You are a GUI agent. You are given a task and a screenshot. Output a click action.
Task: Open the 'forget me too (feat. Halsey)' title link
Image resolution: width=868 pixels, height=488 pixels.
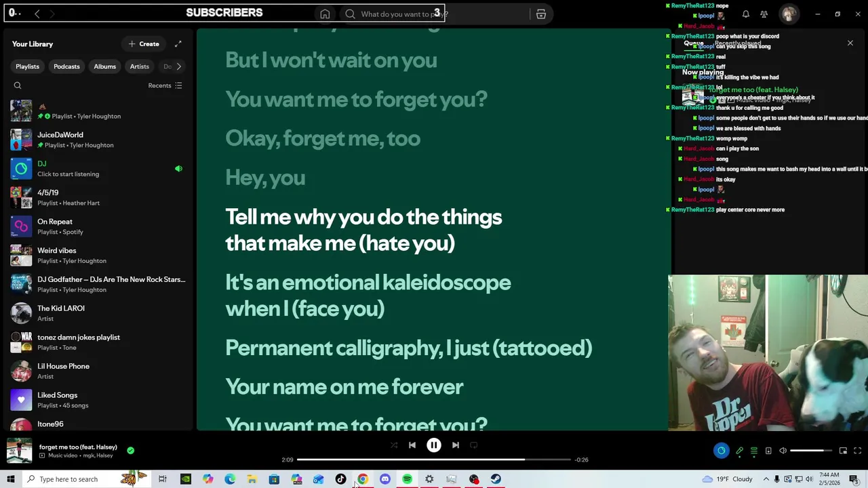[78, 447]
